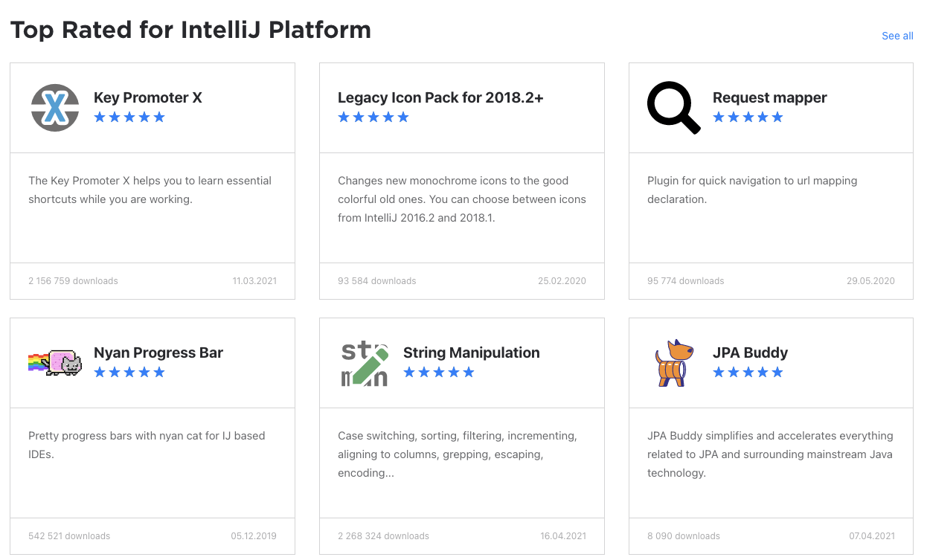Click the star rating under Nyan Progress Bar
Viewport: 927px width, 560px height.
129,372
